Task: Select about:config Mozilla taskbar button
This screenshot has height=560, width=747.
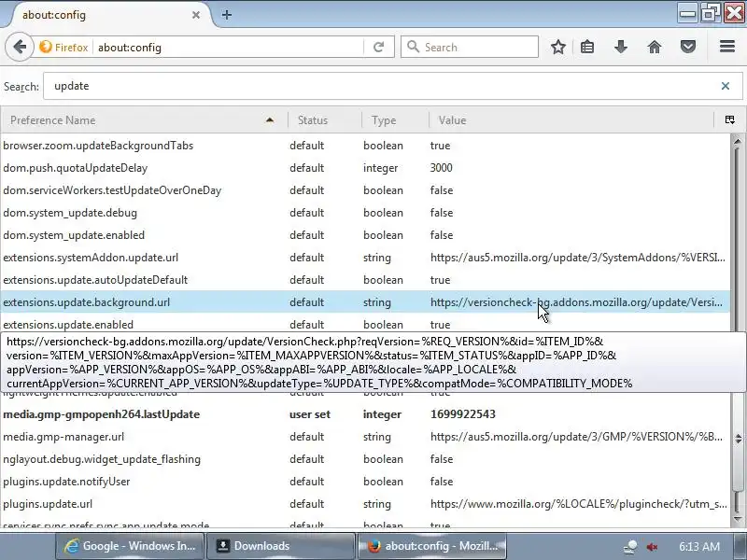Action: (x=431, y=546)
